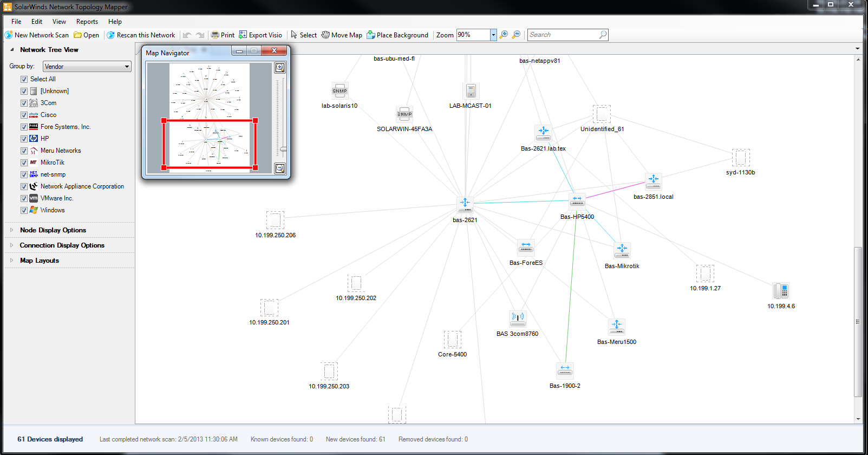Click the zoom out magnifier icon
The image size is (868, 455).
(x=516, y=35)
